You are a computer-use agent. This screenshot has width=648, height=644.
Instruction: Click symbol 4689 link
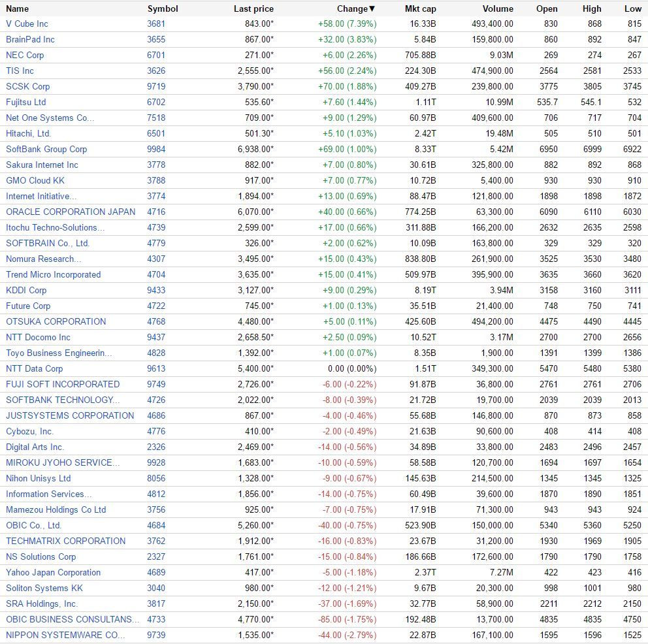tap(156, 573)
